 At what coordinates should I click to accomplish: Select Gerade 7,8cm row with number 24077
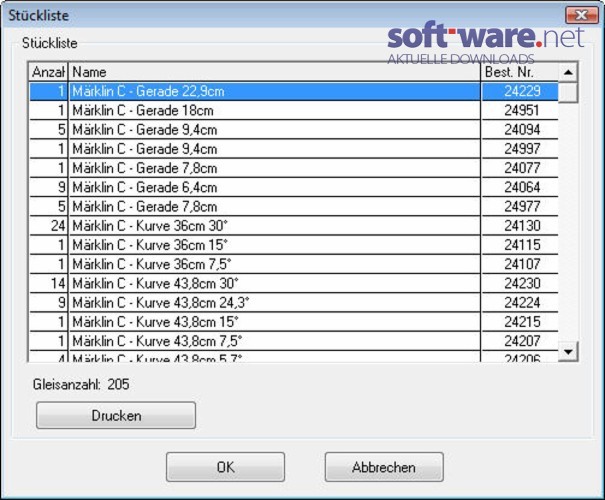[x=294, y=168]
